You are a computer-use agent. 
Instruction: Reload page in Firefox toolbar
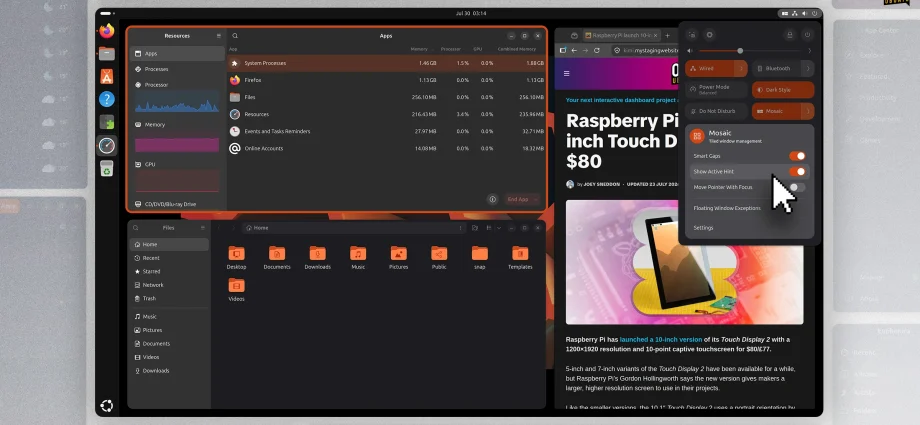597,50
